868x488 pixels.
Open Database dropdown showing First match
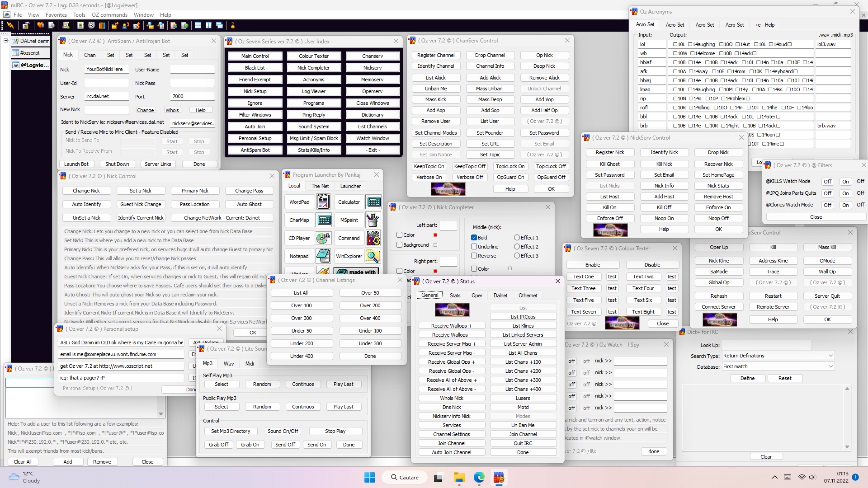pos(778,366)
